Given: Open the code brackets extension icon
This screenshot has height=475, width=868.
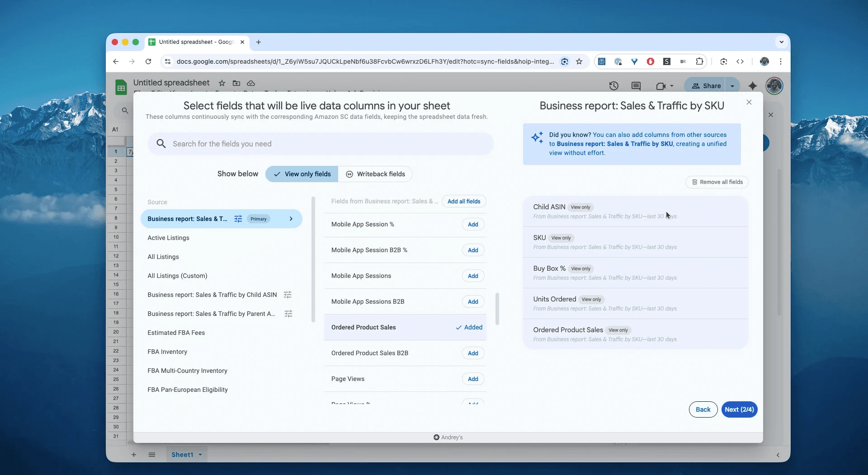Looking at the screenshot, I should click(x=740, y=61).
